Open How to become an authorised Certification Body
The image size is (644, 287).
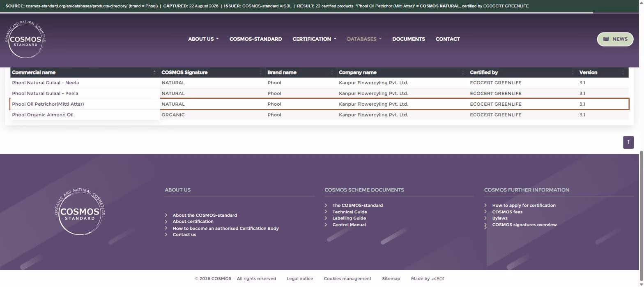pyautogui.click(x=226, y=229)
